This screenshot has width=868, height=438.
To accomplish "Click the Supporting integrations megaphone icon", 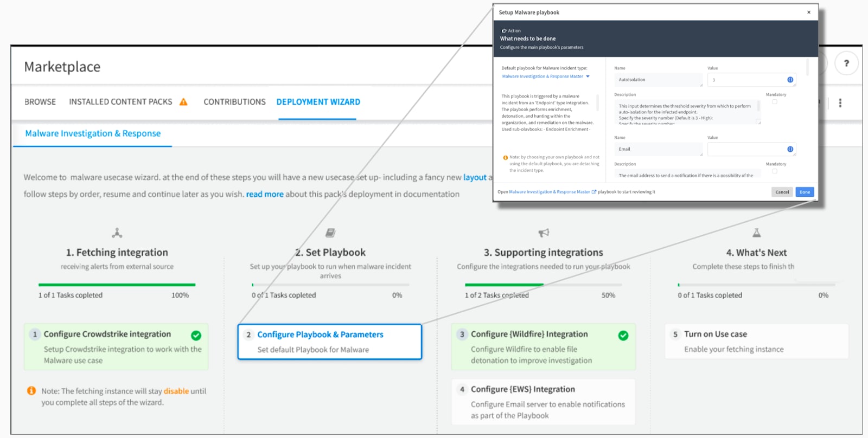I will click(544, 233).
